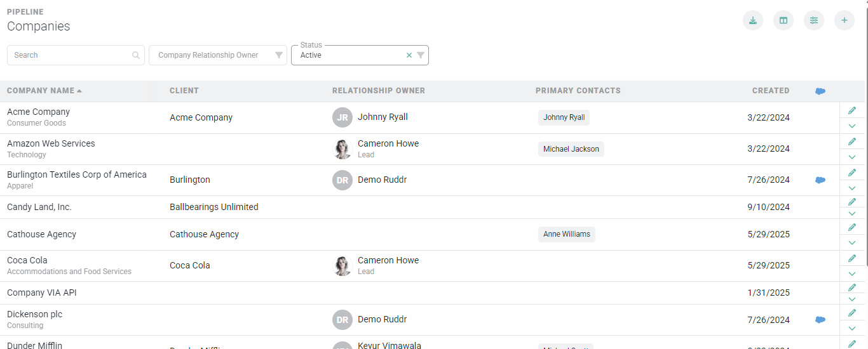Click the search magnifier icon

click(x=136, y=55)
